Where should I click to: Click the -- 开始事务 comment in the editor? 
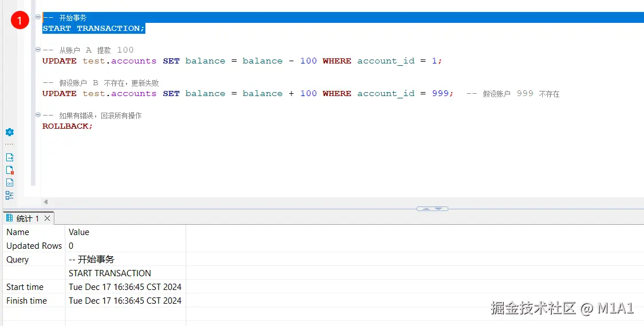(x=65, y=18)
